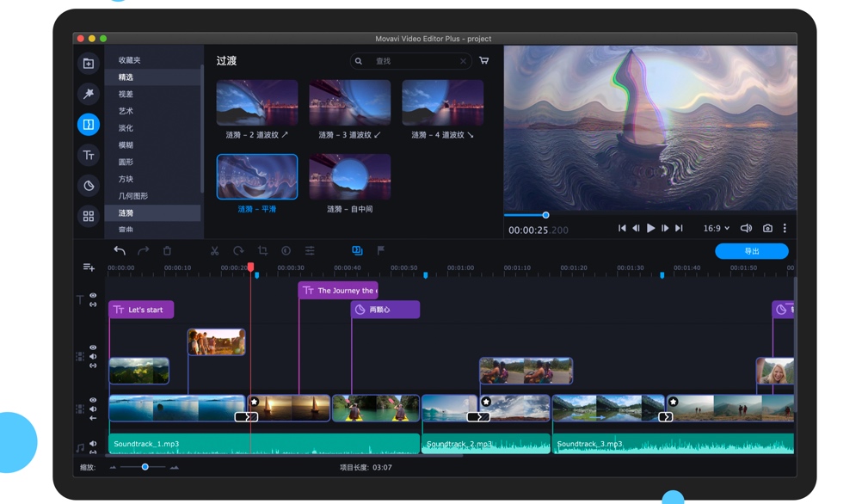This screenshot has width=868, height=504.
Task: Open Color Adjustments icon in the toolbar
Action: point(286,250)
